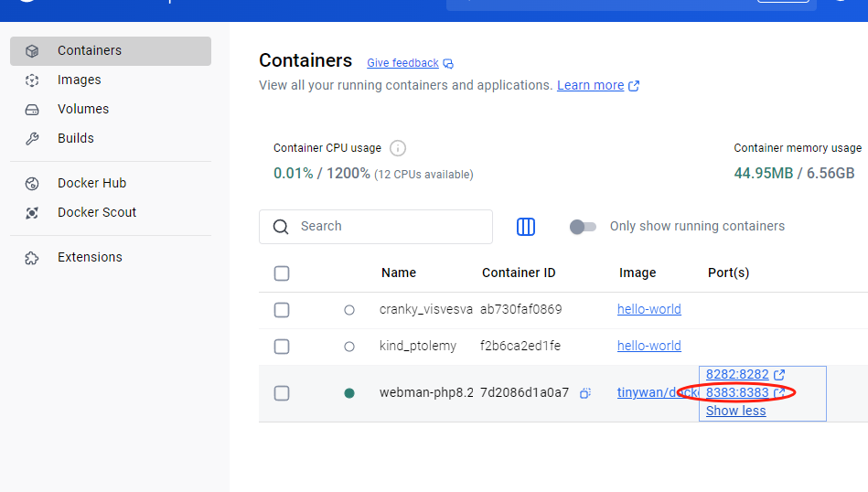Image resolution: width=868 pixels, height=492 pixels.
Task: Open the cranky_visvesva container
Action: 425,309
